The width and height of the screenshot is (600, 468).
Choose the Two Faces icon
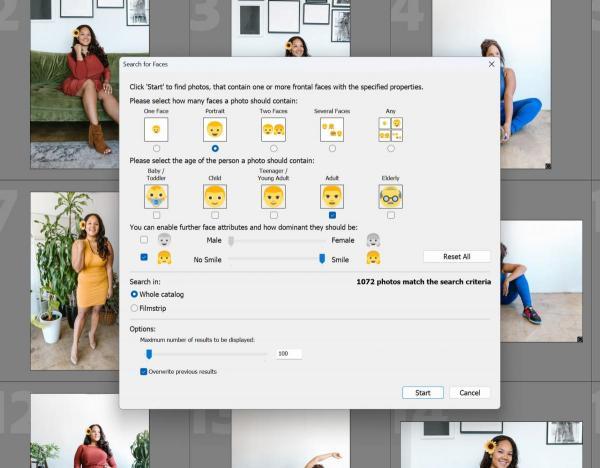click(x=273, y=129)
